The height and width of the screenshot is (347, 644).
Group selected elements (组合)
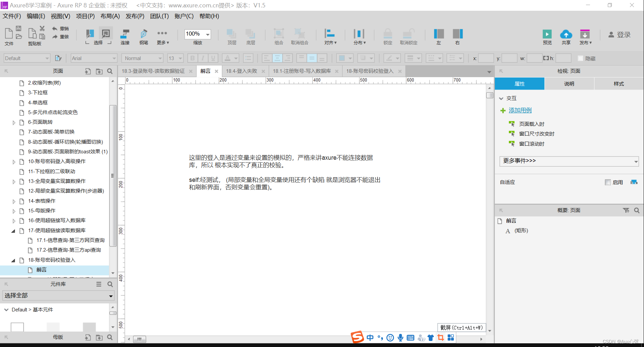(279, 35)
